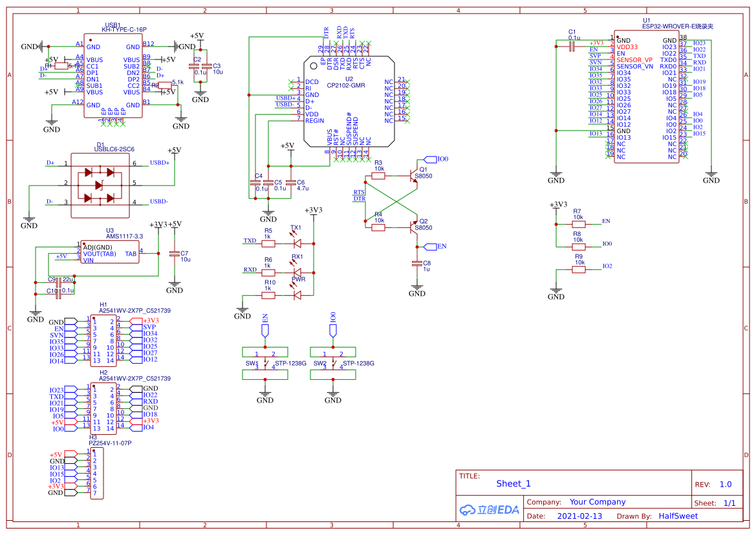Select the R7 10k pull-up resistor

coord(579,224)
